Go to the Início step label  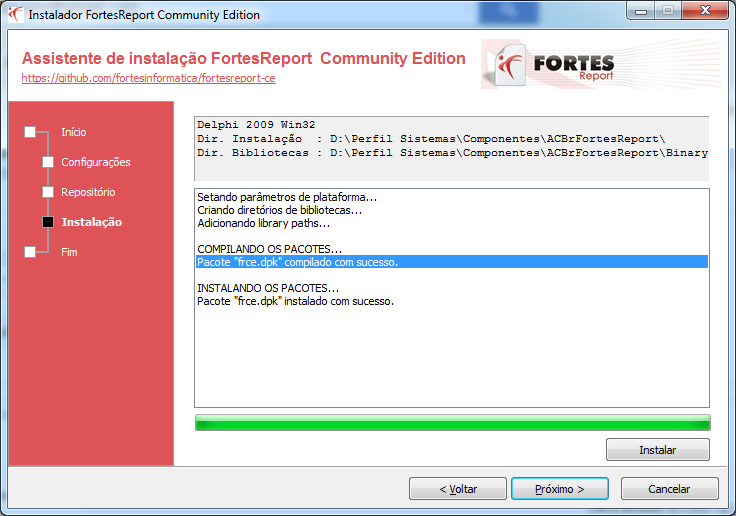tap(74, 132)
